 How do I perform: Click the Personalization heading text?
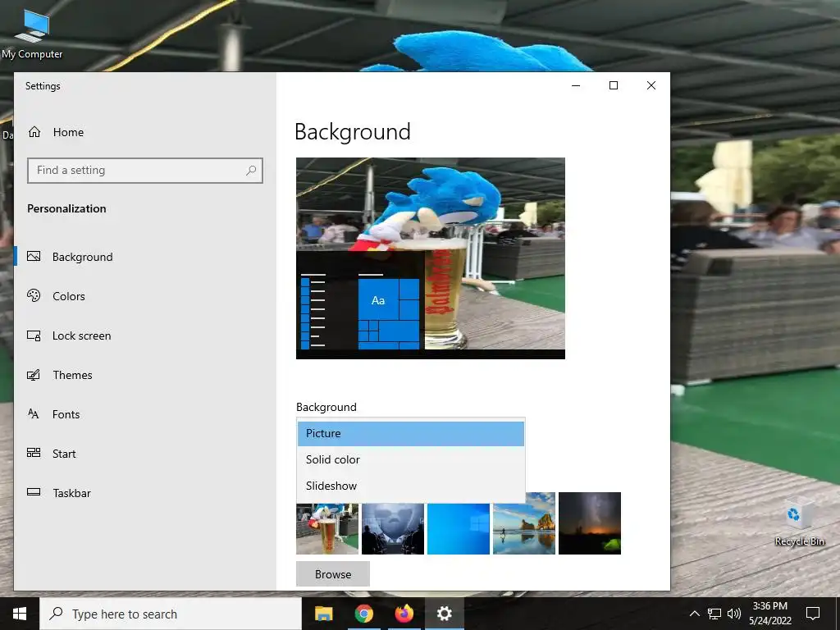[x=66, y=208]
